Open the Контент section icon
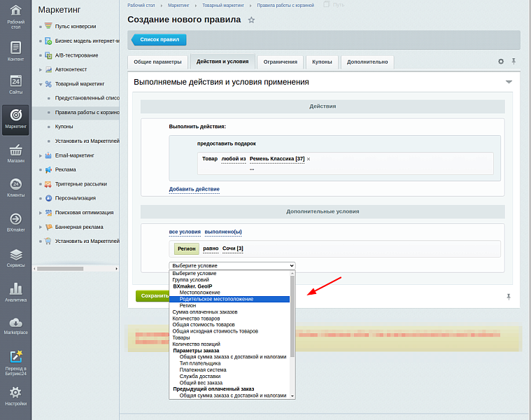The width and height of the screenshot is (531, 420). click(15, 51)
